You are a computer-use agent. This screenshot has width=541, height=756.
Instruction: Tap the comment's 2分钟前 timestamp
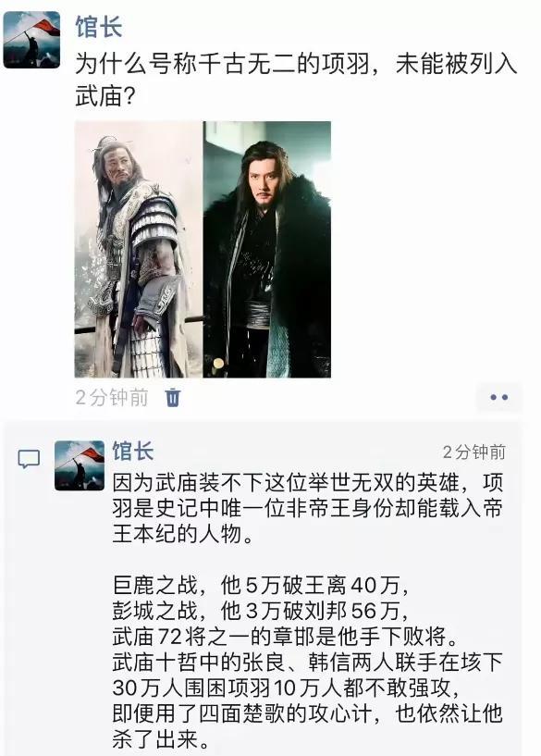(474, 452)
